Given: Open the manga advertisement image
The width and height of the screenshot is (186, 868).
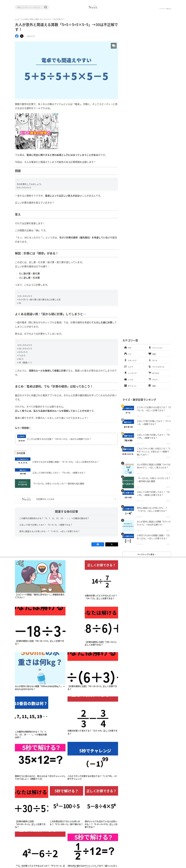Looking at the screenshot, I should 37,131.
